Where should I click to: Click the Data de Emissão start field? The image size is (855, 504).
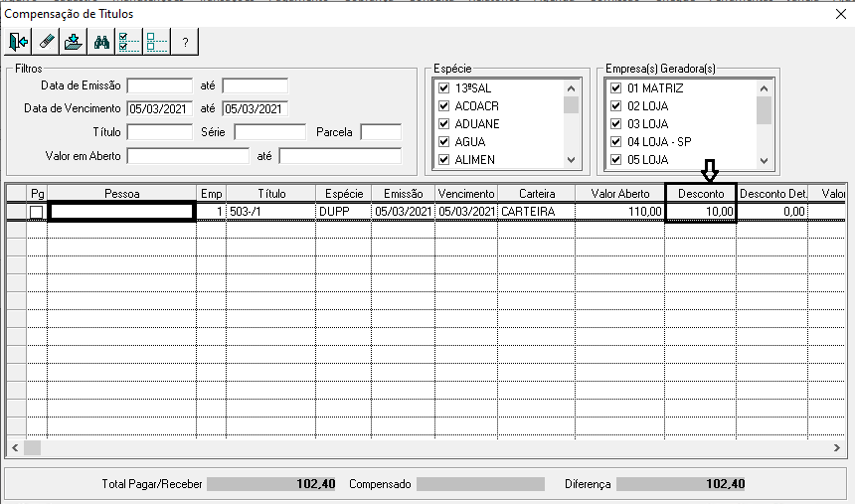point(160,85)
